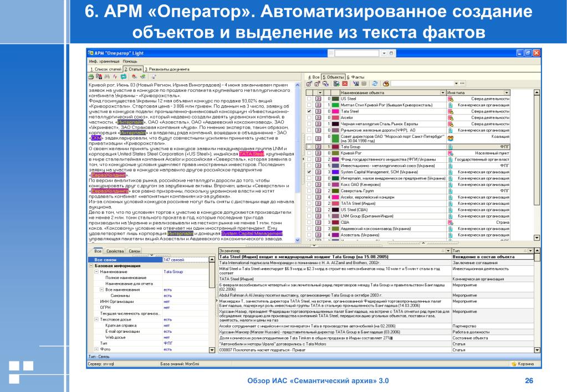
Task: Click the highlighted TATA Steel in article text
Action: click(251, 154)
